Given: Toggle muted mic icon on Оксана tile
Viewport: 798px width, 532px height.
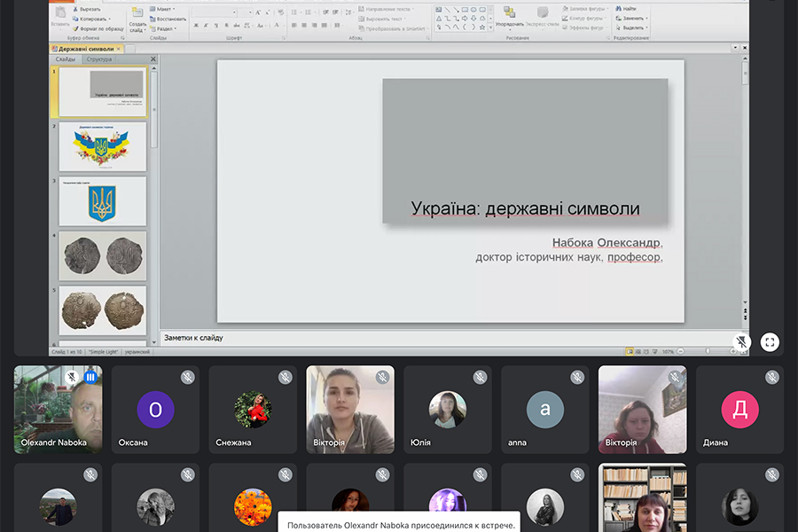Looking at the screenshot, I should pyautogui.click(x=188, y=378).
